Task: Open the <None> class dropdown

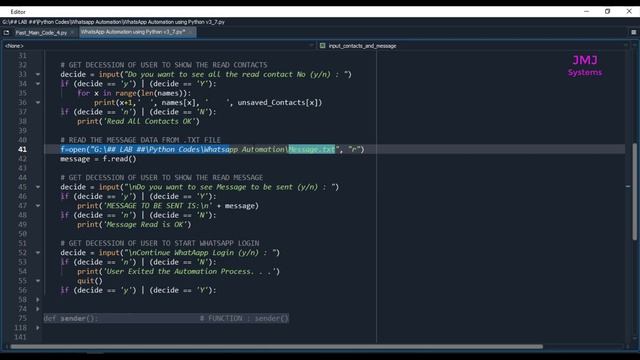Action: [x=159, y=46]
